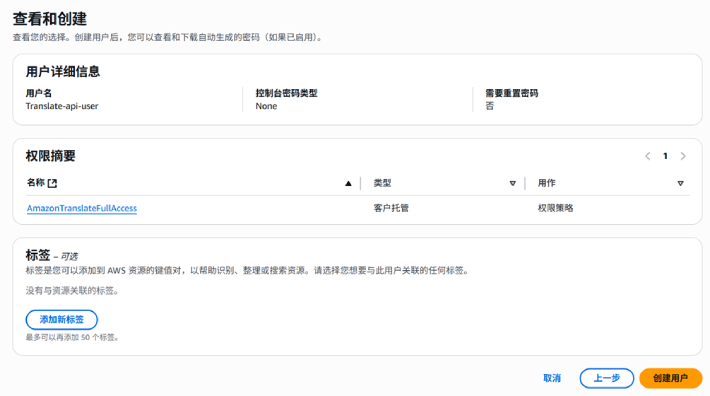Go to the previous permissions page chevron
The height and width of the screenshot is (396, 710).
coord(648,156)
